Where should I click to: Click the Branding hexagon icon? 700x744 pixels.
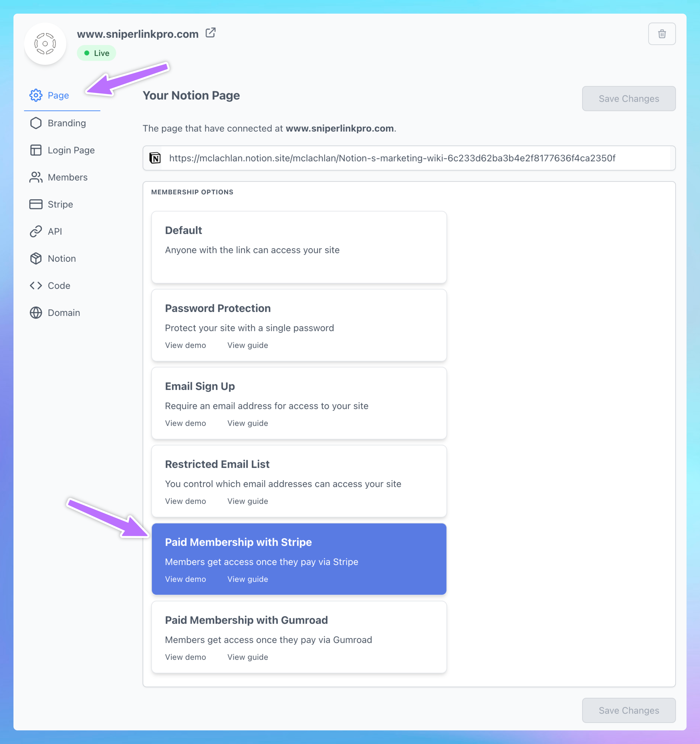point(36,123)
